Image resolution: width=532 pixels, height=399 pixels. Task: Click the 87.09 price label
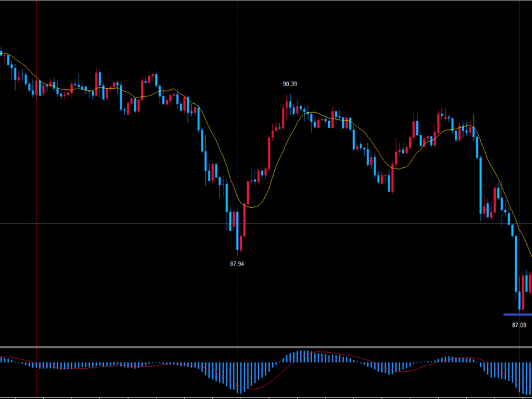tap(519, 325)
